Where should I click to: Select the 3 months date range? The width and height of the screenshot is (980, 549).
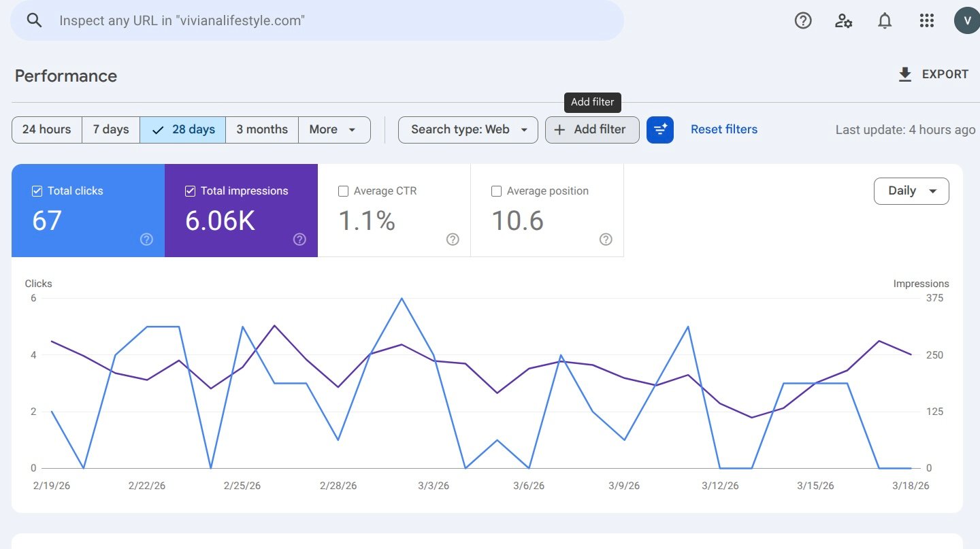(261, 129)
